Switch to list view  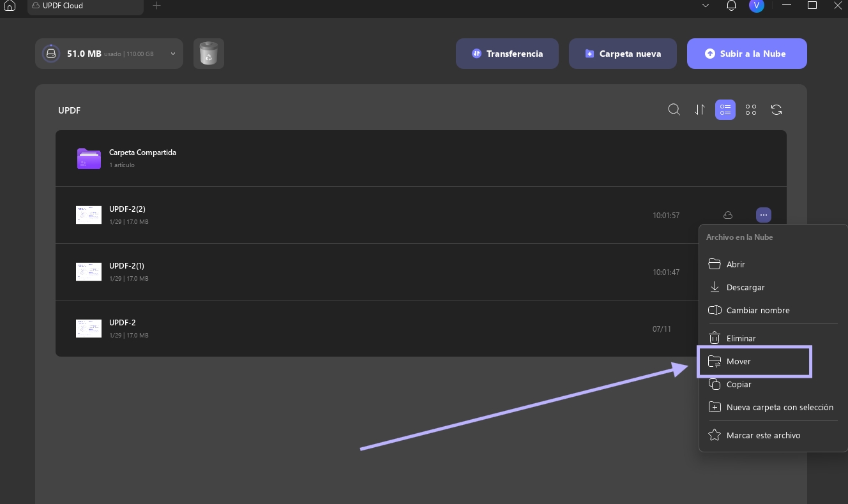pos(725,110)
